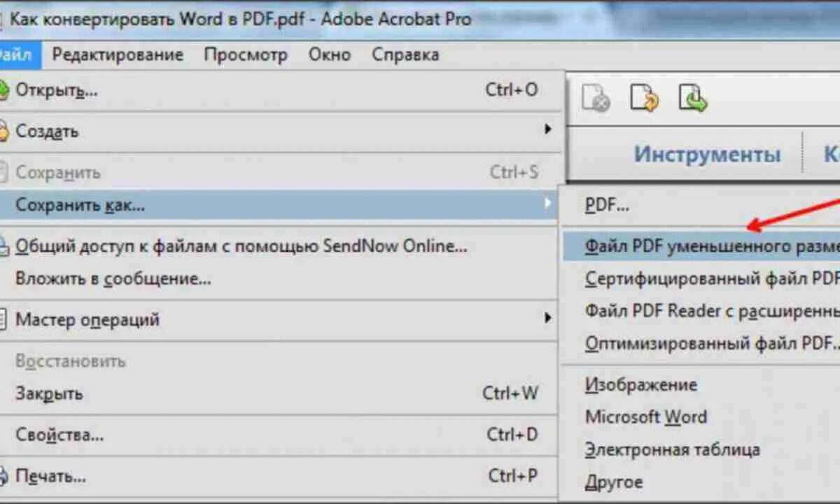Choose Изображение export option
This screenshot has height=504, width=840.
tap(701, 384)
